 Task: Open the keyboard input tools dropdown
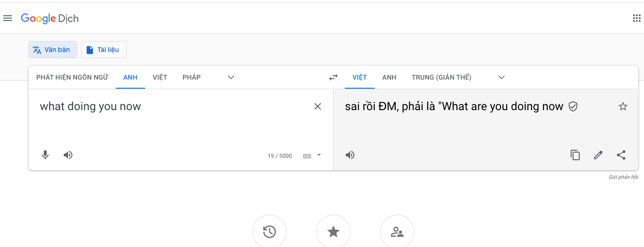(319, 155)
